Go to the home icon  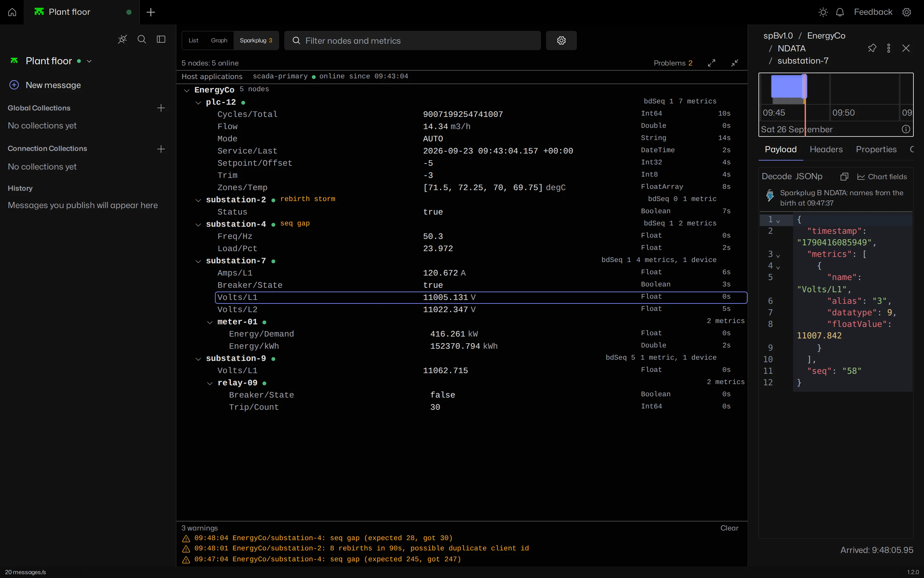click(x=12, y=12)
